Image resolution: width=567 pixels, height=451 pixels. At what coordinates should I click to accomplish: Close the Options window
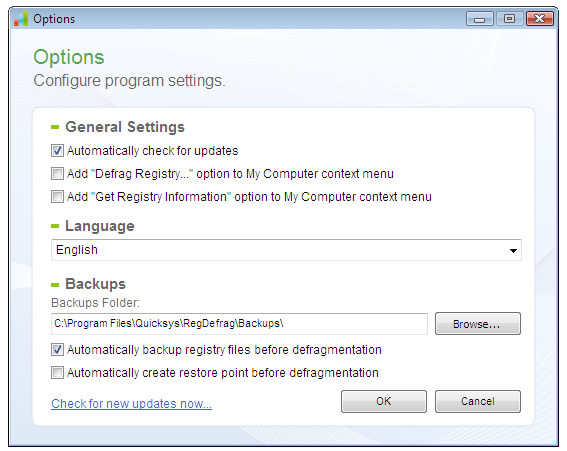coord(540,18)
